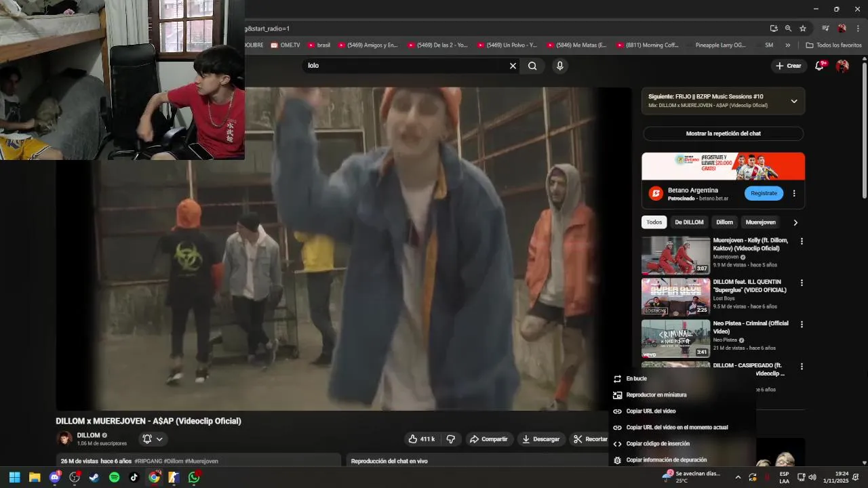The image size is (868, 488).
Task: Open WhatsApp from the taskbar
Action: click(x=194, y=477)
